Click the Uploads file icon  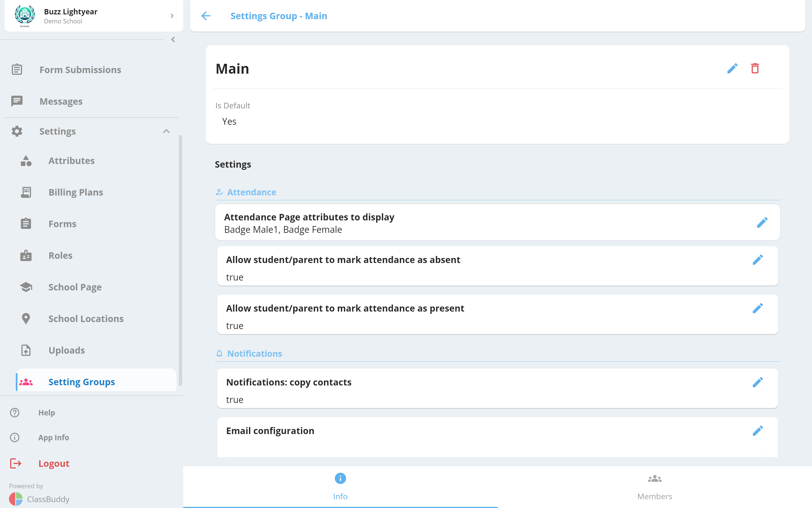click(x=26, y=350)
